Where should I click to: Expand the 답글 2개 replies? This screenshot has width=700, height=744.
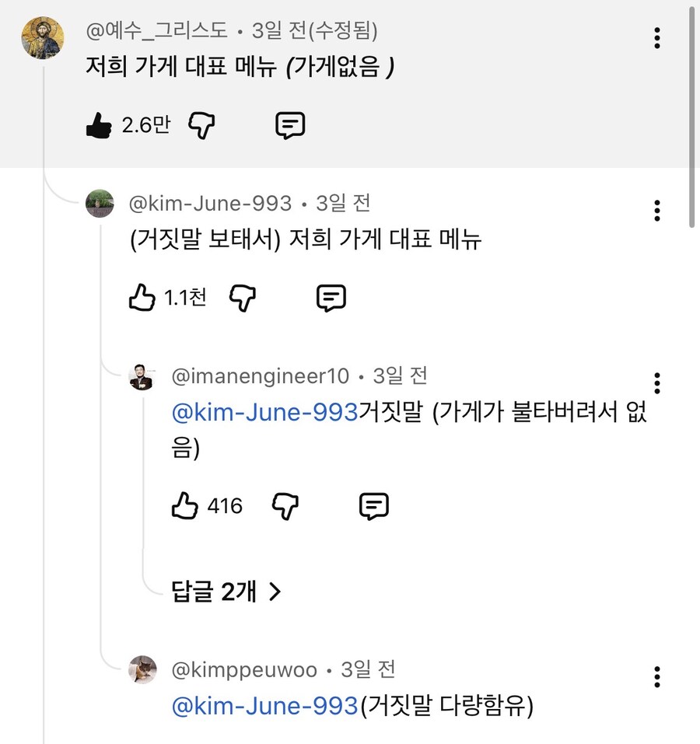click(226, 592)
